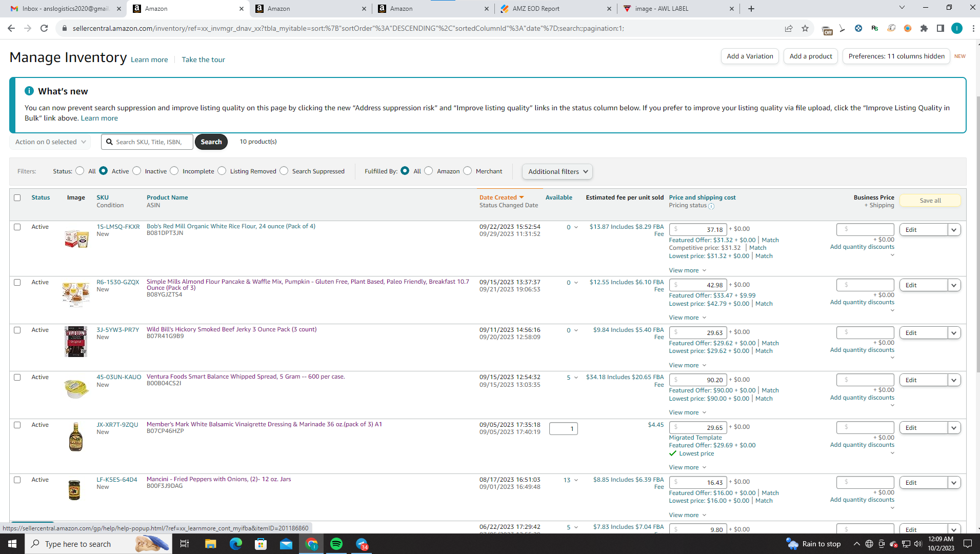Bookmark this page with the star icon
This screenshot has height=554, width=980.
pyautogui.click(x=805, y=28)
